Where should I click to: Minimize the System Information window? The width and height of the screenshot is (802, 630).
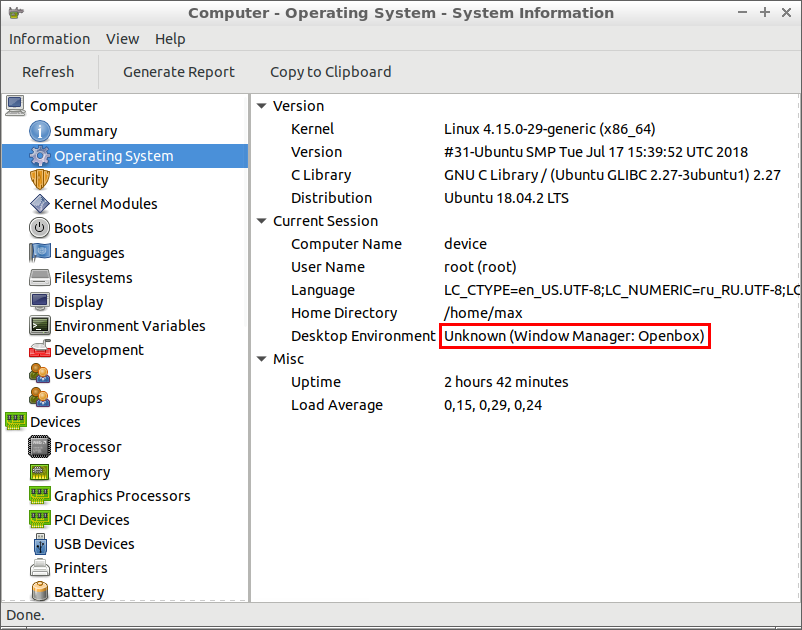click(743, 12)
